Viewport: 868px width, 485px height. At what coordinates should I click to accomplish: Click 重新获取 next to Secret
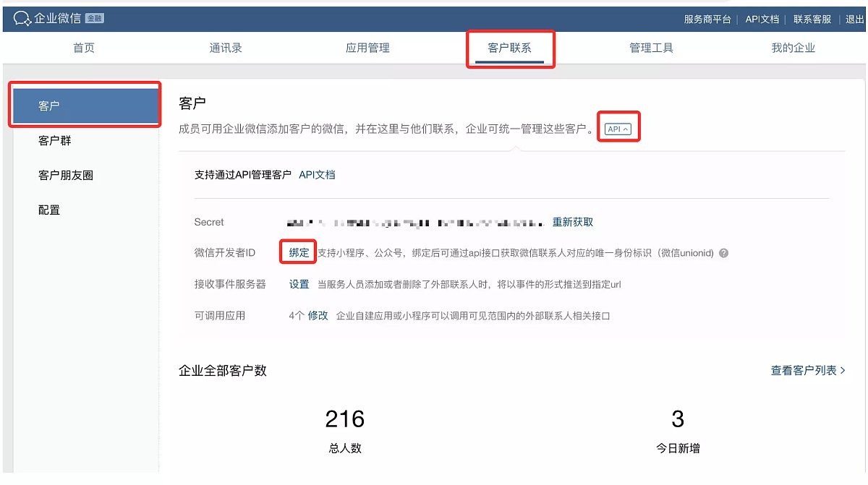click(x=573, y=222)
